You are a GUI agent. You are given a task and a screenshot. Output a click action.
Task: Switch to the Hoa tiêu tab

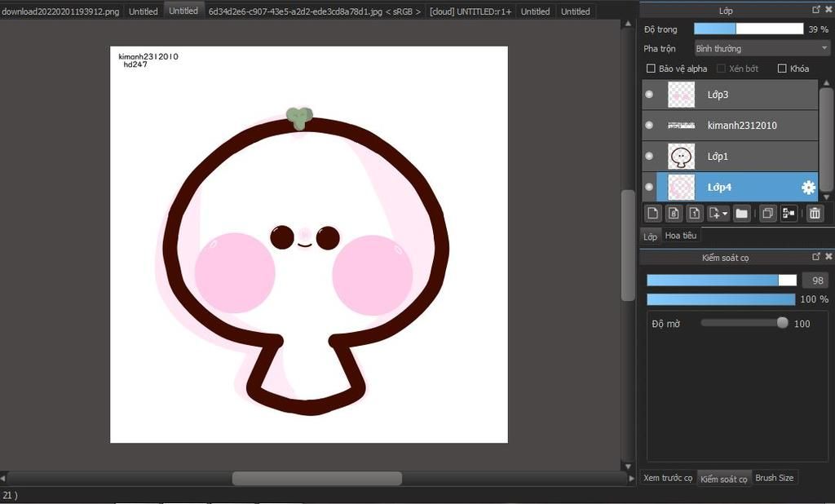point(681,235)
